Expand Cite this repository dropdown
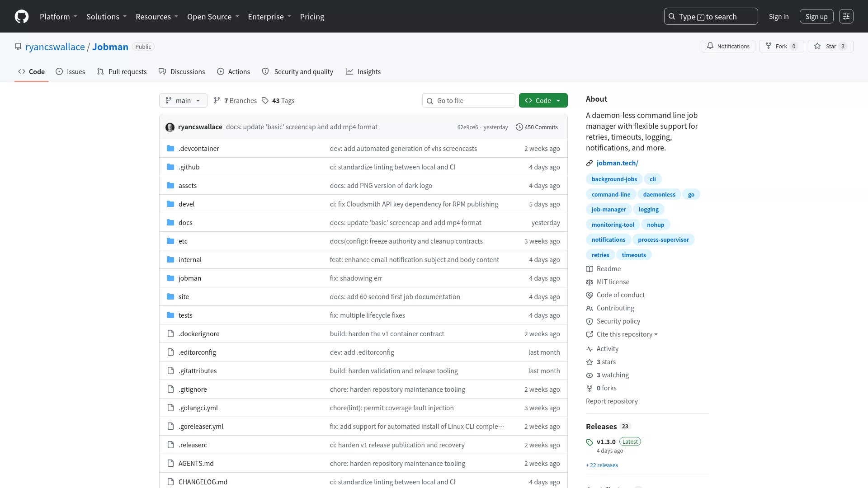868x488 pixels. [627, 335]
